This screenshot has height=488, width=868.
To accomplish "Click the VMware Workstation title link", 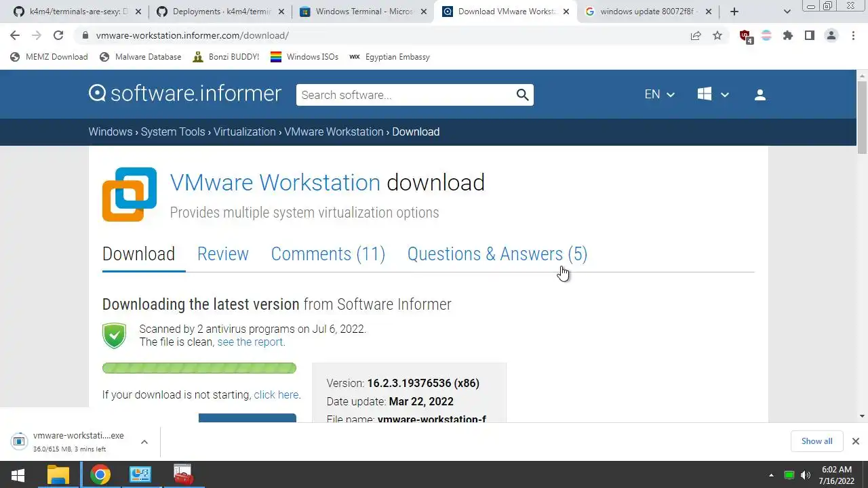I will 275,182.
